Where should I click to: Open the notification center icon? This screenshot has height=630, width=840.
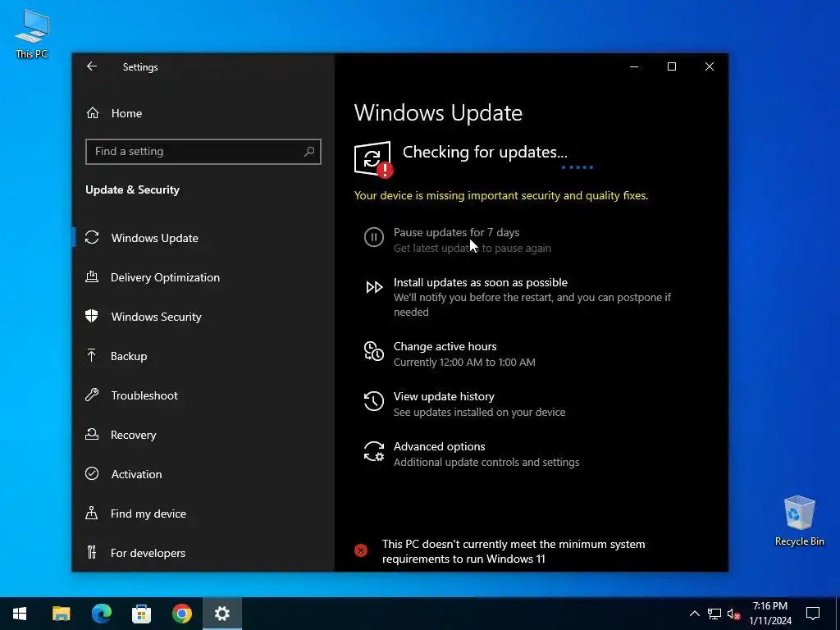coord(813,614)
